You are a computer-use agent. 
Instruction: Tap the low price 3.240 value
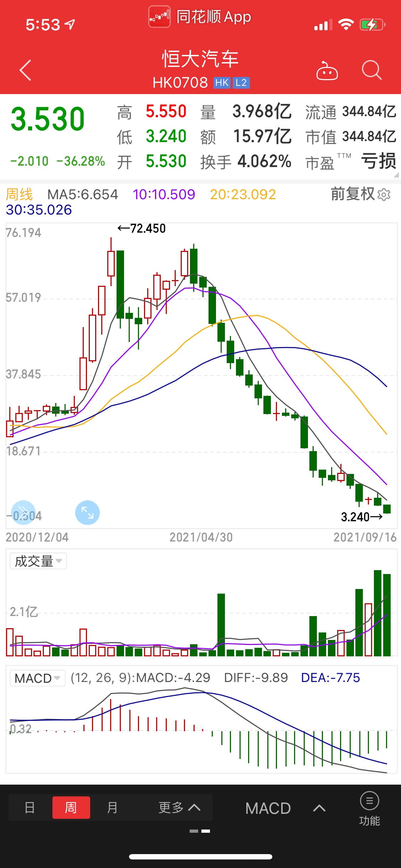166,136
